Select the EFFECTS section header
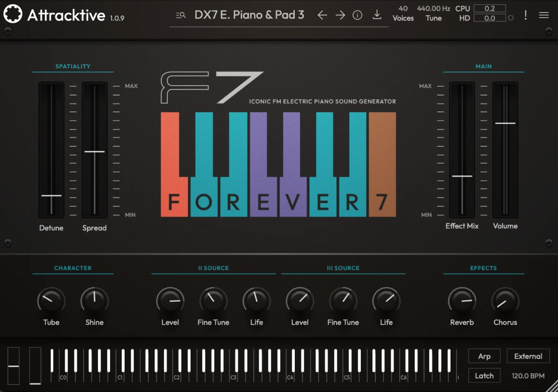The image size is (558, 392). (x=484, y=268)
